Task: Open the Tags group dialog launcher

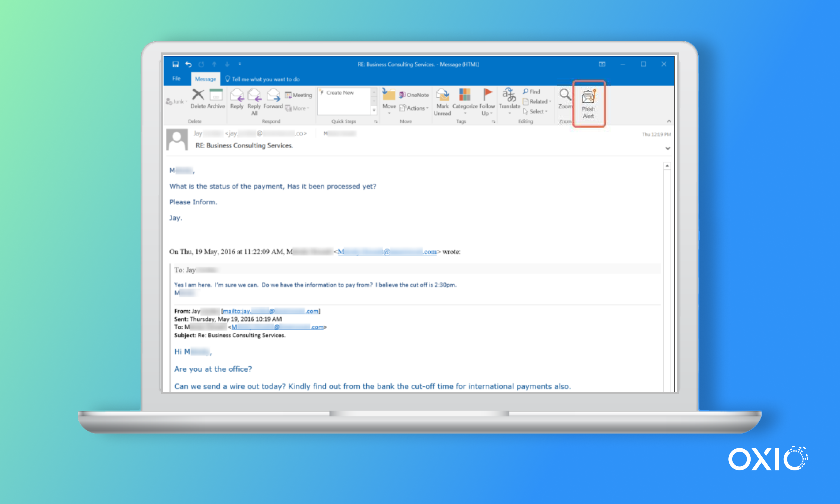Action: pyautogui.click(x=493, y=121)
